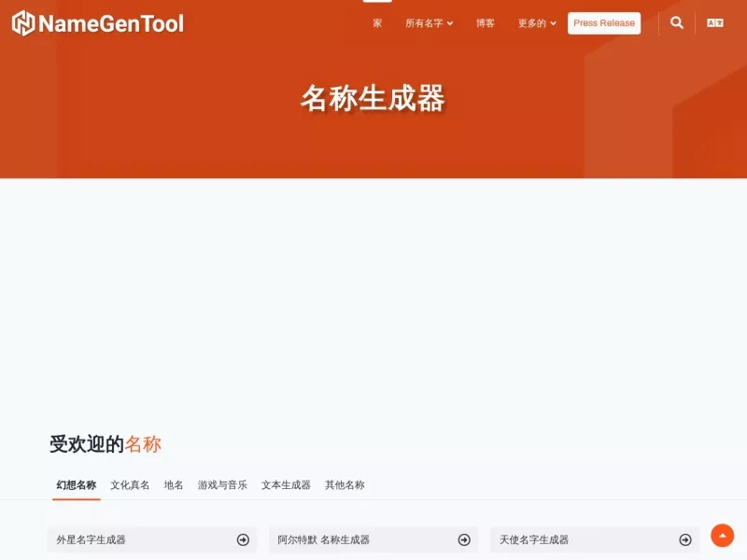Click the scroll-to-top orange arrow button
Screen dimensions: 747x560
(x=722, y=536)
